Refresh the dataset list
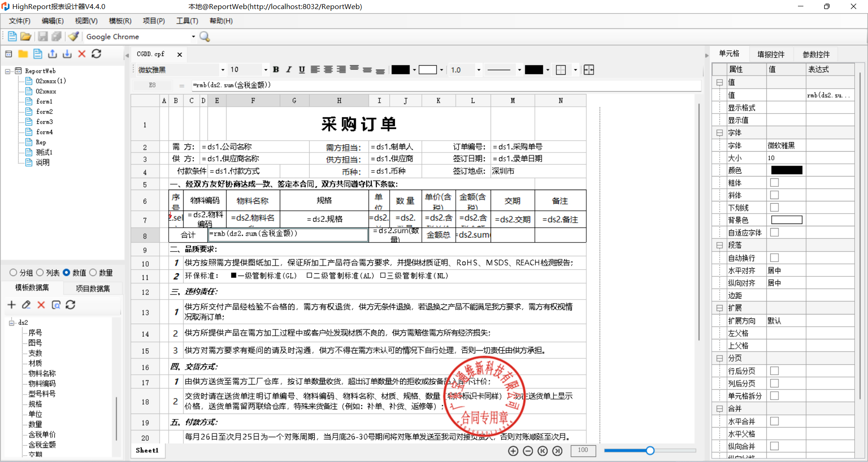Screen dimensions: 868x462 (x=71, y=305)
